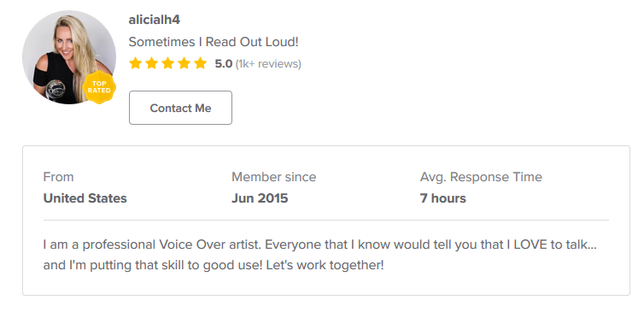
Task: Click the tagline Sometimes I Read Out Loud!
Action: click(214, 42)
